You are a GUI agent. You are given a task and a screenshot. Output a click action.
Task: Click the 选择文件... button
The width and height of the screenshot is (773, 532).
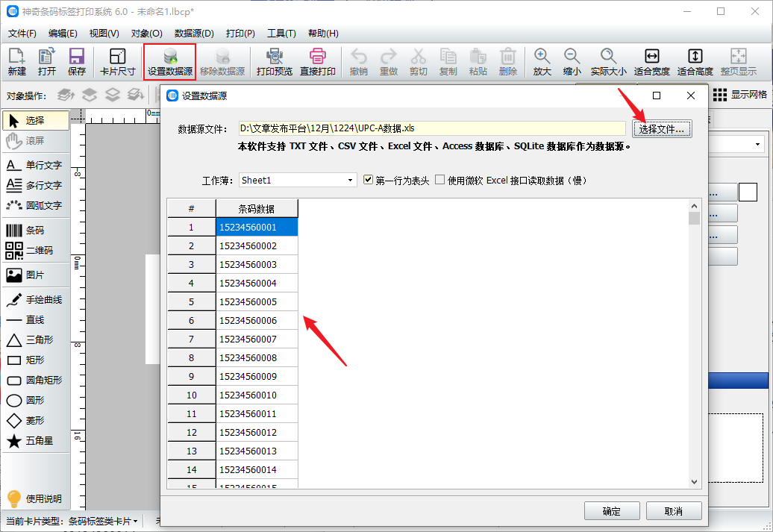click(662, 129)
